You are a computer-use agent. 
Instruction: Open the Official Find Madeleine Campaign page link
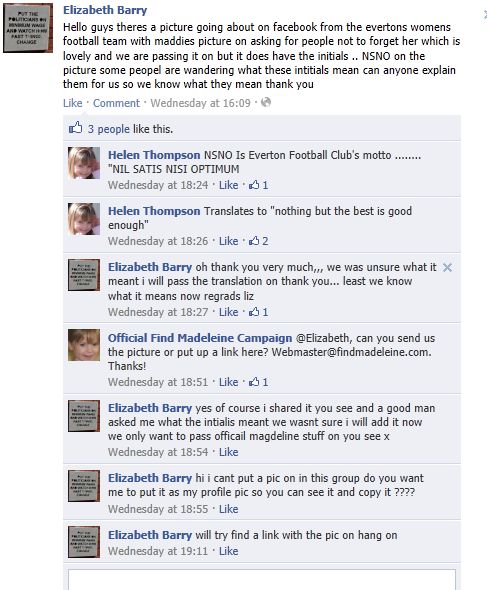200,338
